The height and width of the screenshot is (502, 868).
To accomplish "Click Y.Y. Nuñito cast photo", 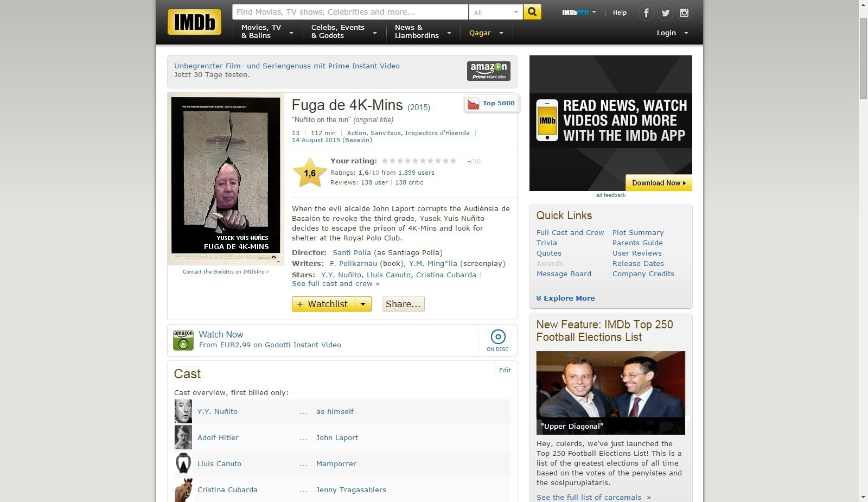I will point(183,411).
